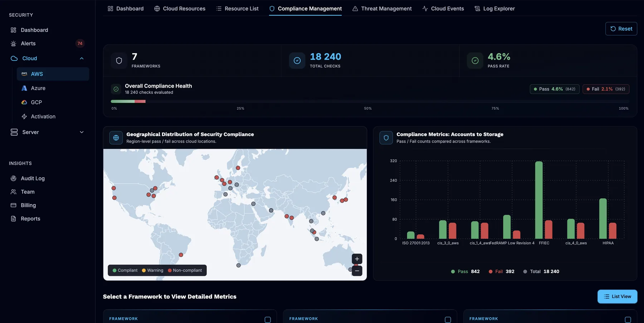Click the Fail 2.1% badge
Screen dimensions: 644x323
[606, 89]
